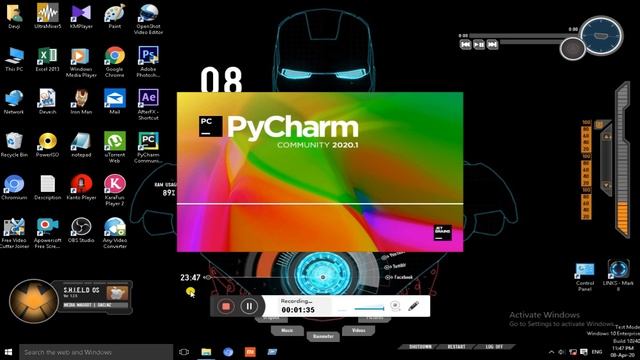640x360 pixels.
Task: Open the Devji user folder icon
Action: pyautogui.click(x=14, y=16)
